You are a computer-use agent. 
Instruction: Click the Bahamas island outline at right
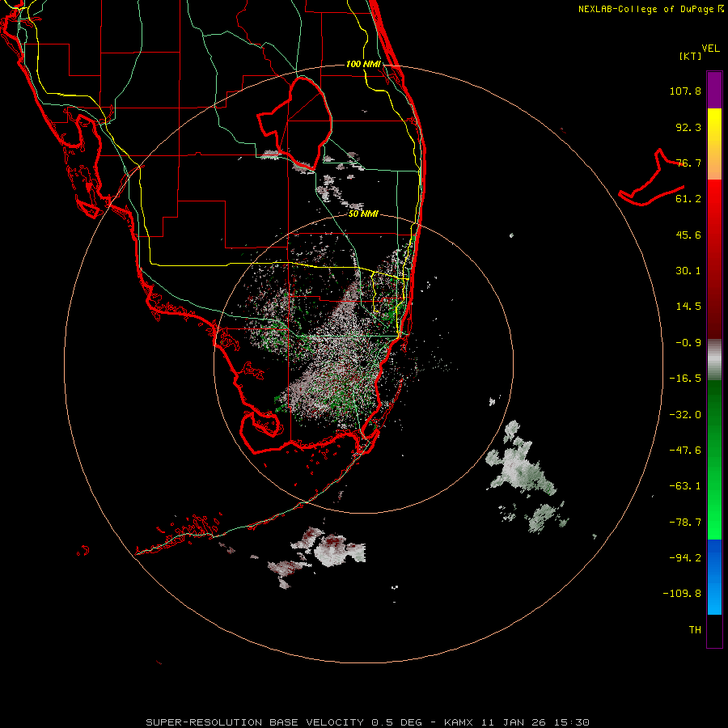pos(652,179)
